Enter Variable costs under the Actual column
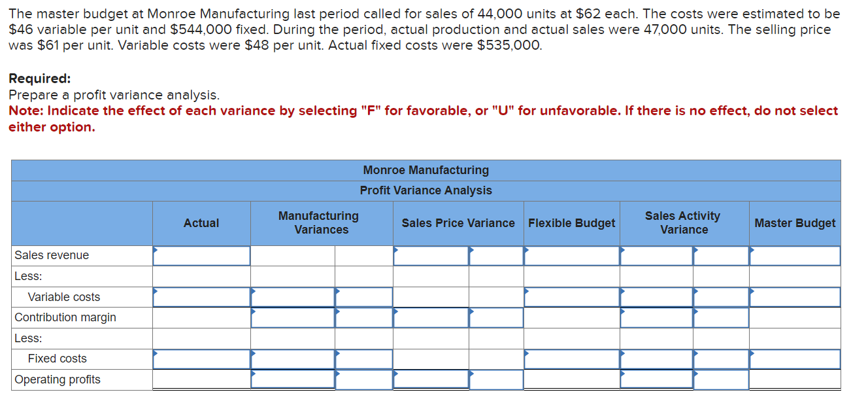Image resolution: width=868 pixels, height=407 pixels. pyautogui.click(x=201, y=296)
